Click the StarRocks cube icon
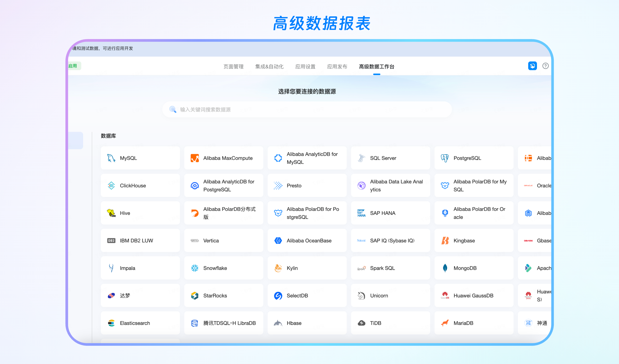 point(195,296)
